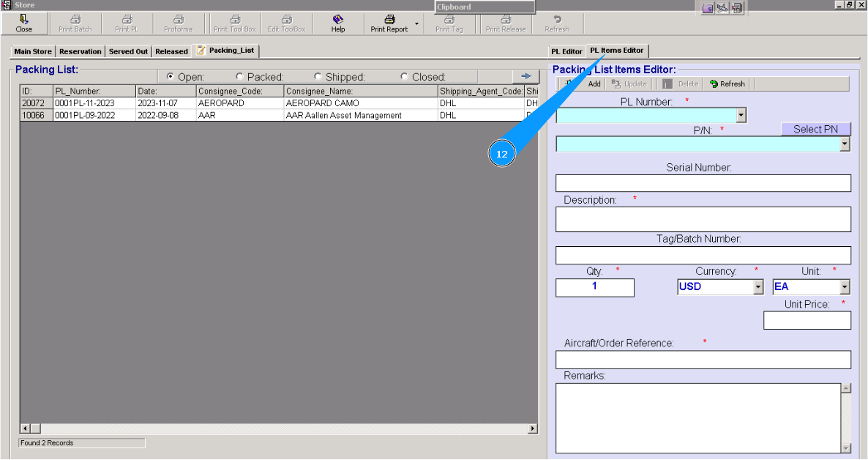Viewport: 868px width, 460px height.
Task: Click the Print Tool Box icon
Action: [235, 19]
